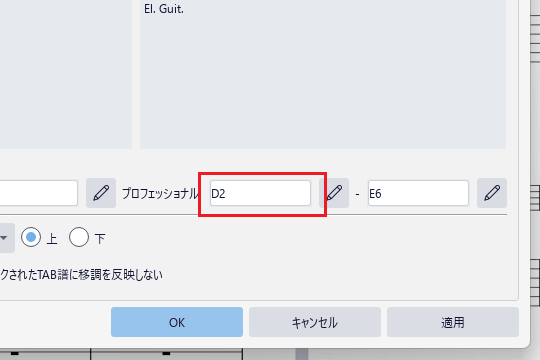Open the dropdown left of the 上 radio
Viewport: 540px width, 360px height.
click(5, 238)
